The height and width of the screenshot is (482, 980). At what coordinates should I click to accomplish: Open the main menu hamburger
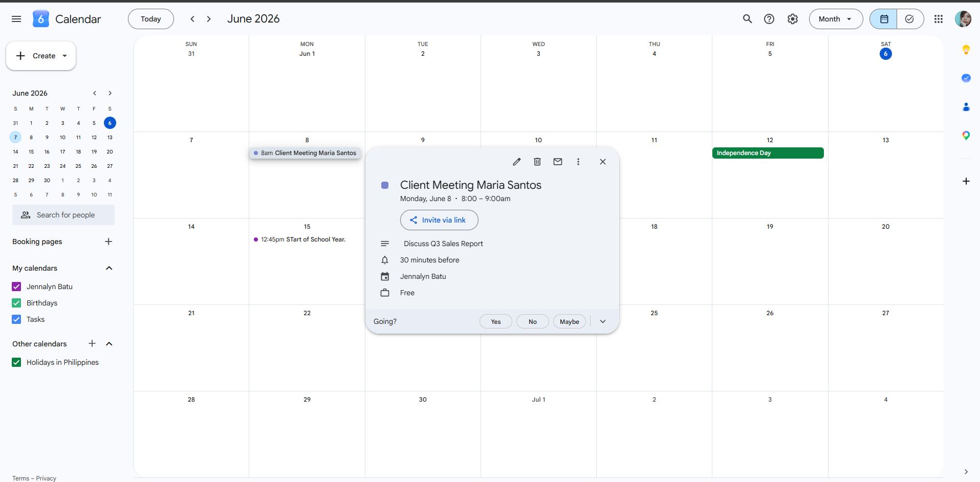[16, 19]
